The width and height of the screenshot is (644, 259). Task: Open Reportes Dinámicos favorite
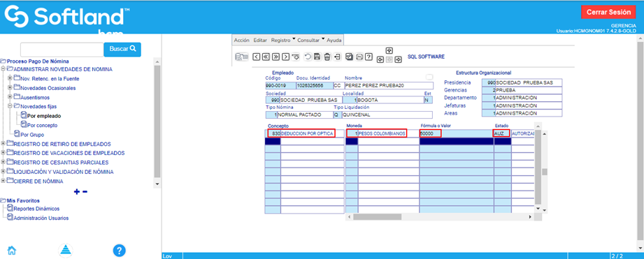tap(36, 209)
